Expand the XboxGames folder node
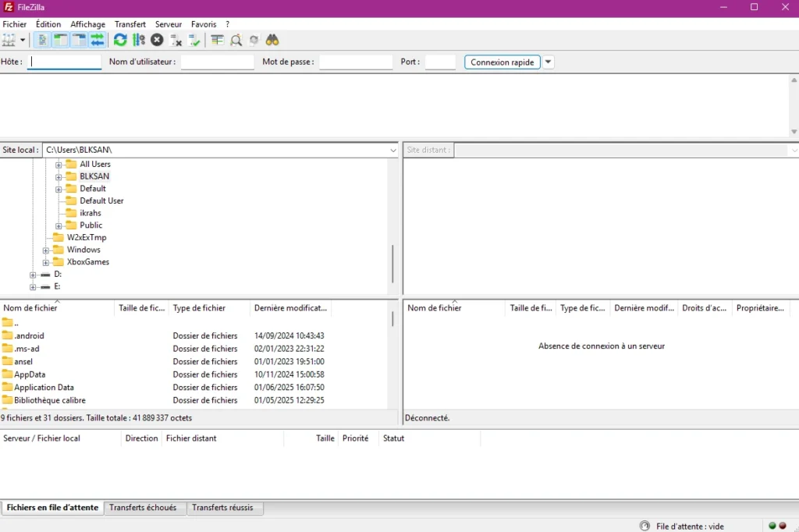799x532 pixels. (x=46, y=262)
